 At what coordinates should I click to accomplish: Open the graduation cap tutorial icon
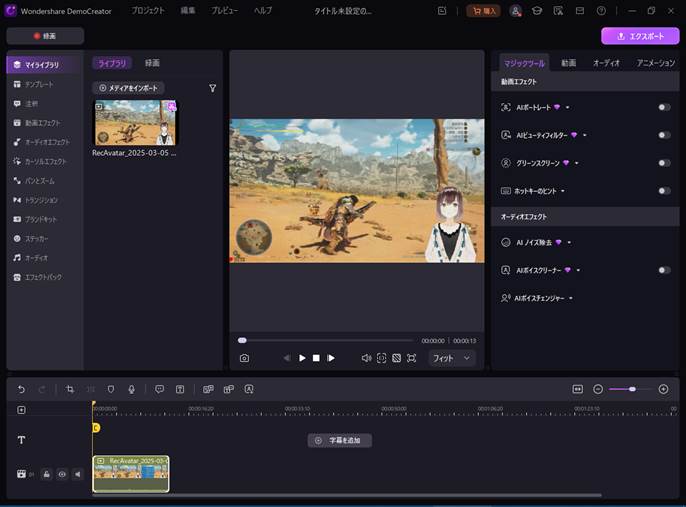click(537, 11)
